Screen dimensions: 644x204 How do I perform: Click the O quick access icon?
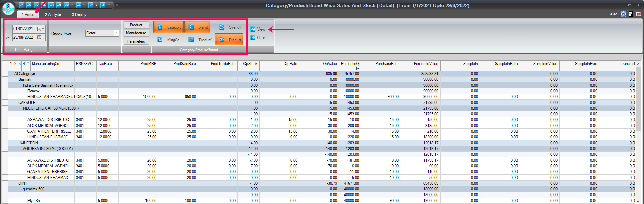tap(59, 5)
